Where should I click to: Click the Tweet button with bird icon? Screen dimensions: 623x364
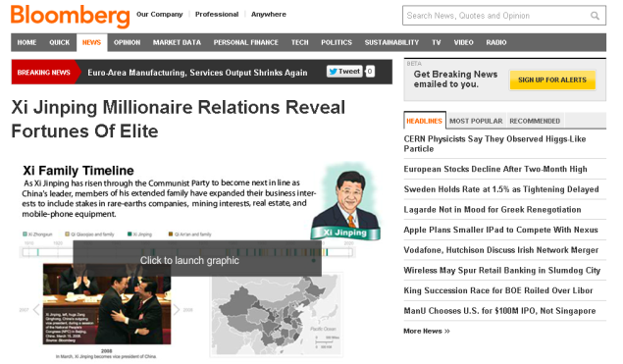coord(344,72)
